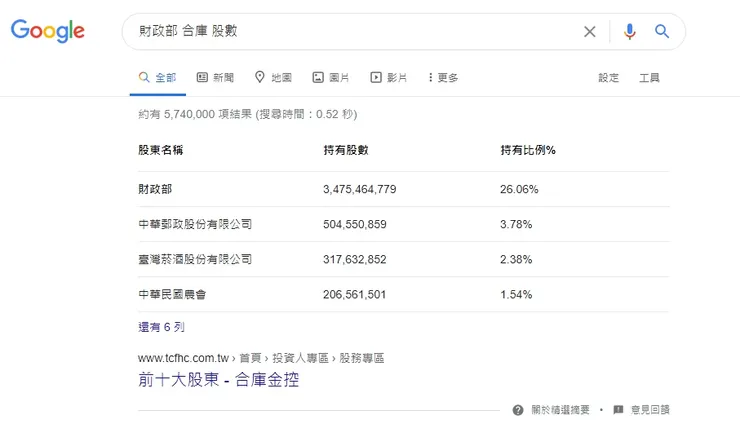Switch to the 影片 tab
This screenshot has width=740, height=445.
coord(388,78)
